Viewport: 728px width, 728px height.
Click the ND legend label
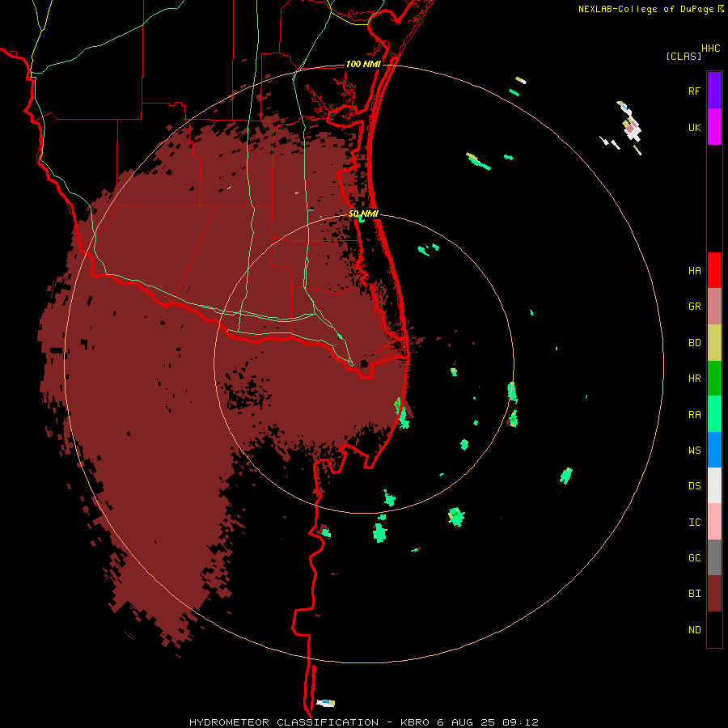694,629
